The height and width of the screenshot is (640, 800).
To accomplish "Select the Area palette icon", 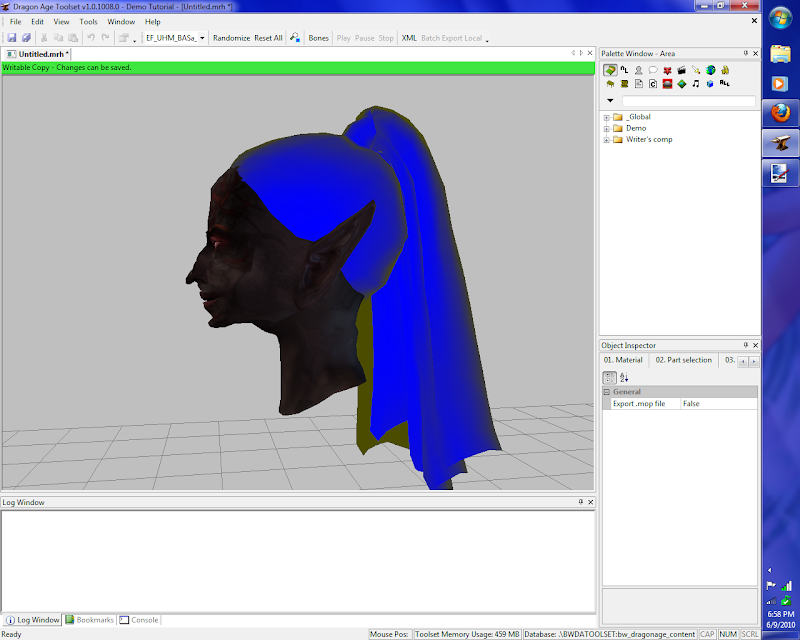I will point(609,70).
